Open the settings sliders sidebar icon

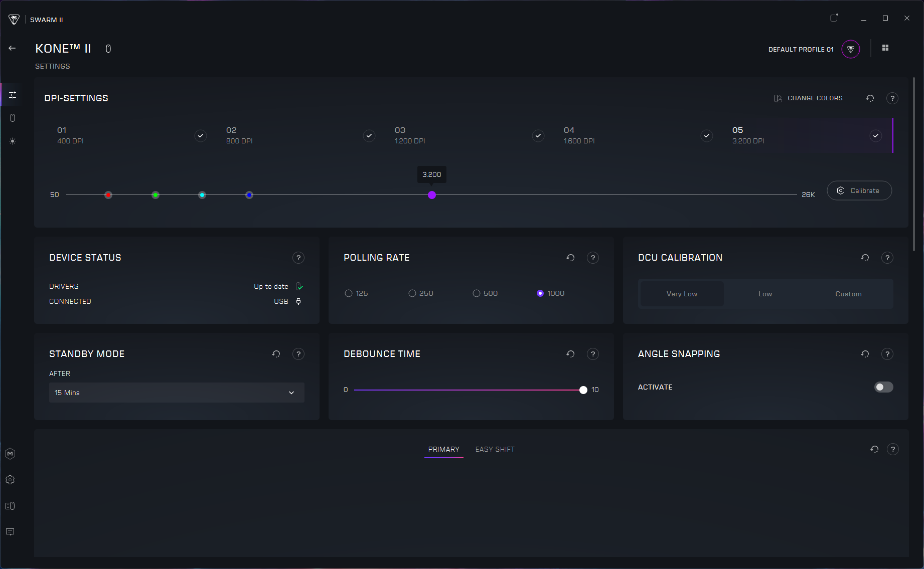[x=13, y=95]
